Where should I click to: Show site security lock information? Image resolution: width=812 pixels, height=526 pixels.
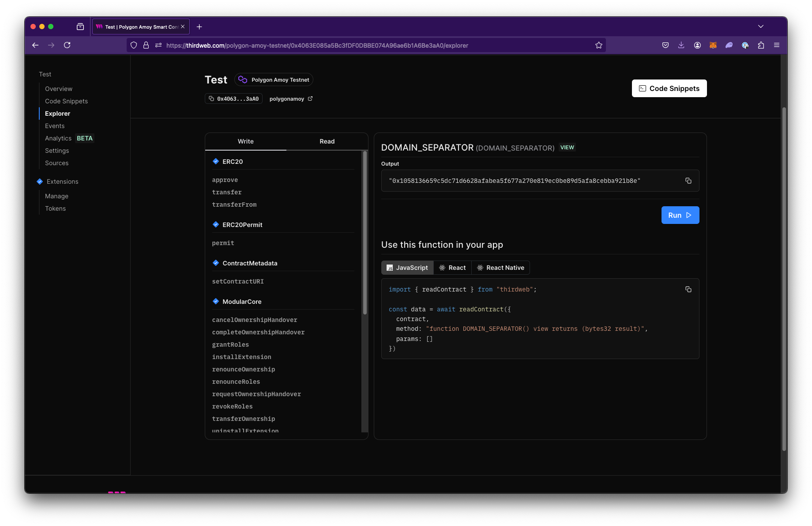coord(146,45)
